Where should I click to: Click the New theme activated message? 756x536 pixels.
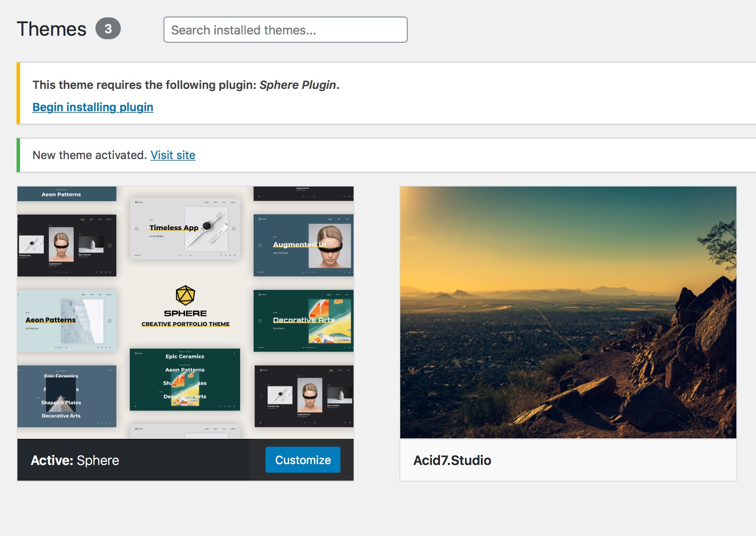[89, 155]
